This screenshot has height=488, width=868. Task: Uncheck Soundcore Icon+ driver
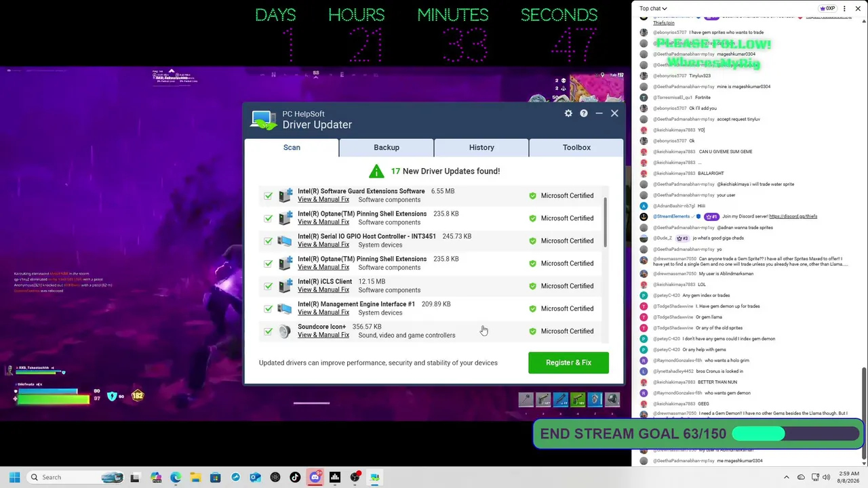tap(269, 331)
